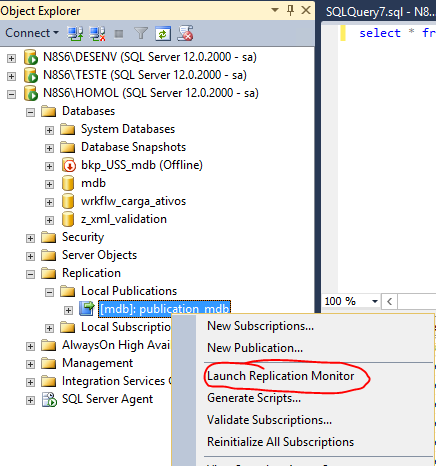Expand the SQL Server Agent node

(30, 400)
